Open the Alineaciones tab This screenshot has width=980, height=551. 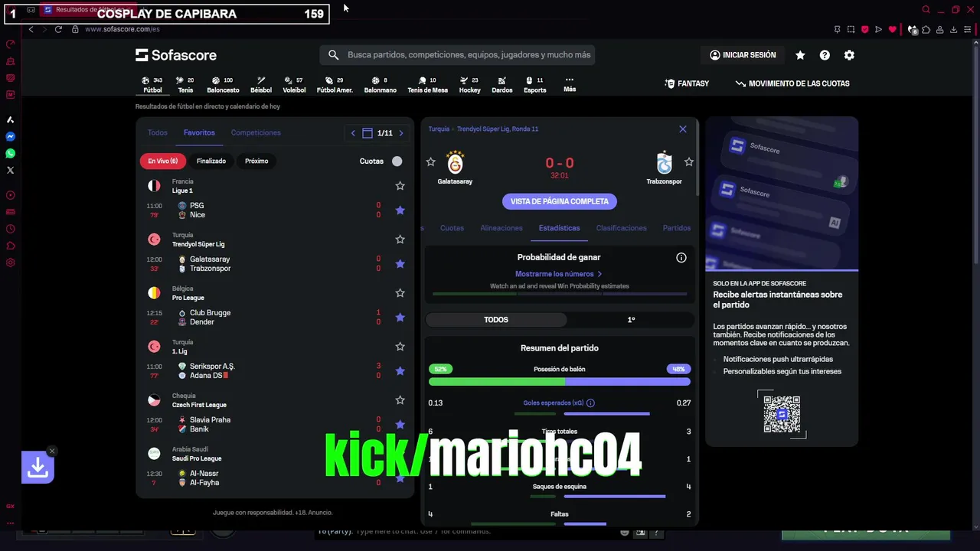pyautogui.click(x=501, y=228)
